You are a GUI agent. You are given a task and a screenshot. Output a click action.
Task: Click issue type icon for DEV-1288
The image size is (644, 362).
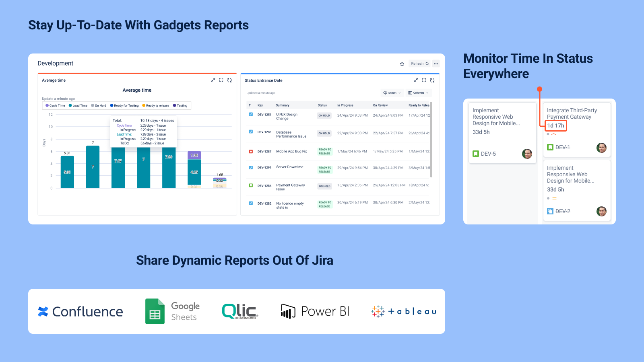[x=251, y=132]
